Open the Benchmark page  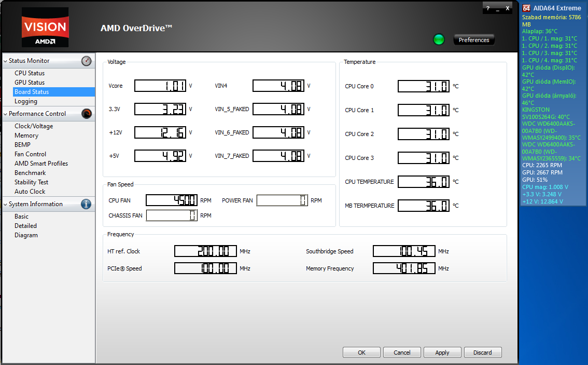coord(30,173)
